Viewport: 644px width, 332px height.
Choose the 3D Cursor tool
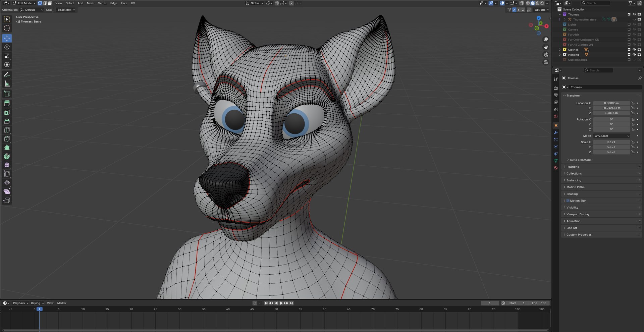click(x=7, y=29)
